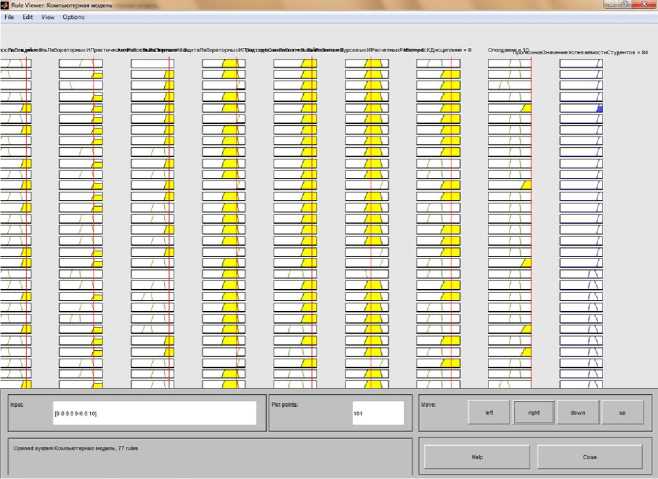This screenshot has width=658, height=479.
Task: Open the File menu
Action: pos(9,17)
